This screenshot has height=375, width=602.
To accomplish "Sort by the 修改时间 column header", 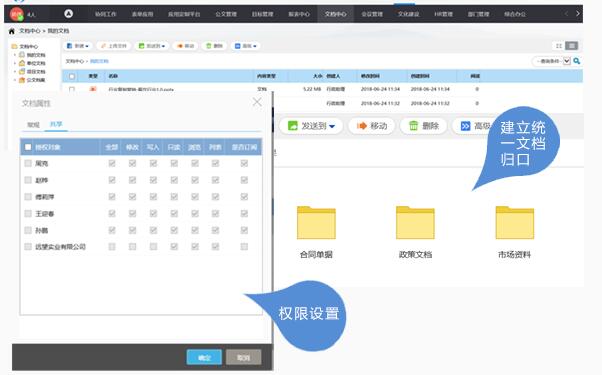I will click(x=370, y=76).
